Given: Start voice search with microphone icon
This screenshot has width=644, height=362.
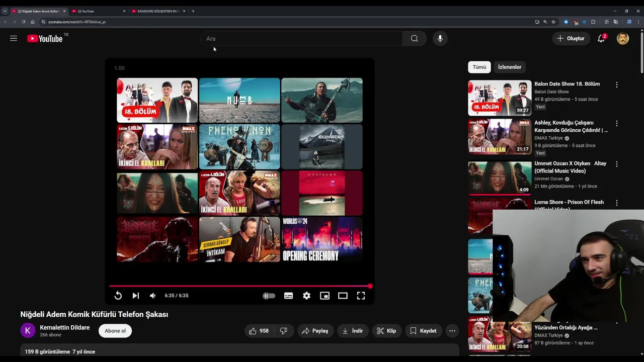Looking at the screenshot, I should pyautogui.click(x=440, y=39).
